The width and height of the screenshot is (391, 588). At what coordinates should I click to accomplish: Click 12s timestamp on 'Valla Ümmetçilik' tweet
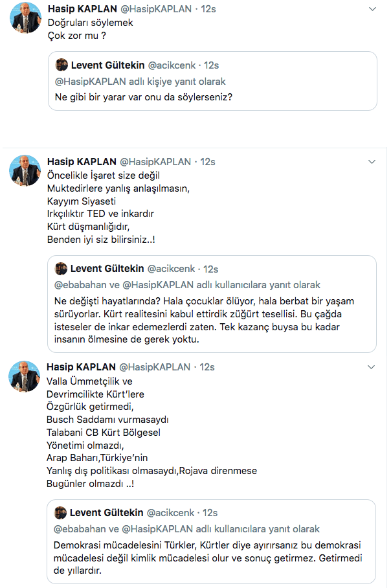pyautogui.click(x=207, y=367)
